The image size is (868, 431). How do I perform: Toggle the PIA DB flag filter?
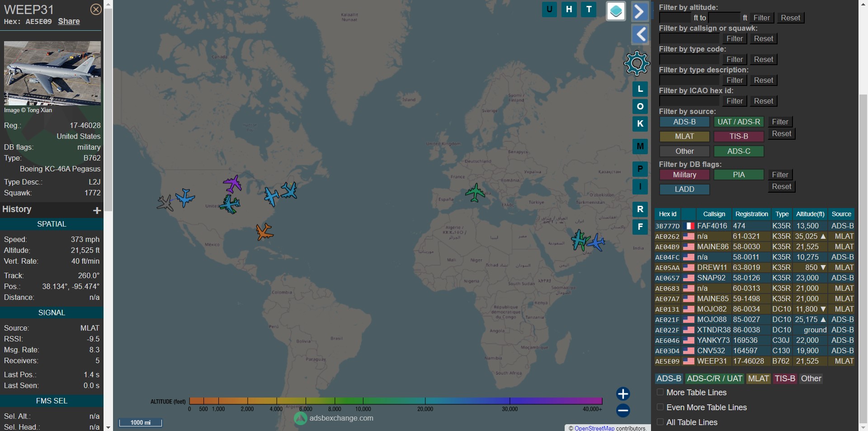click(x=739, y=175)
